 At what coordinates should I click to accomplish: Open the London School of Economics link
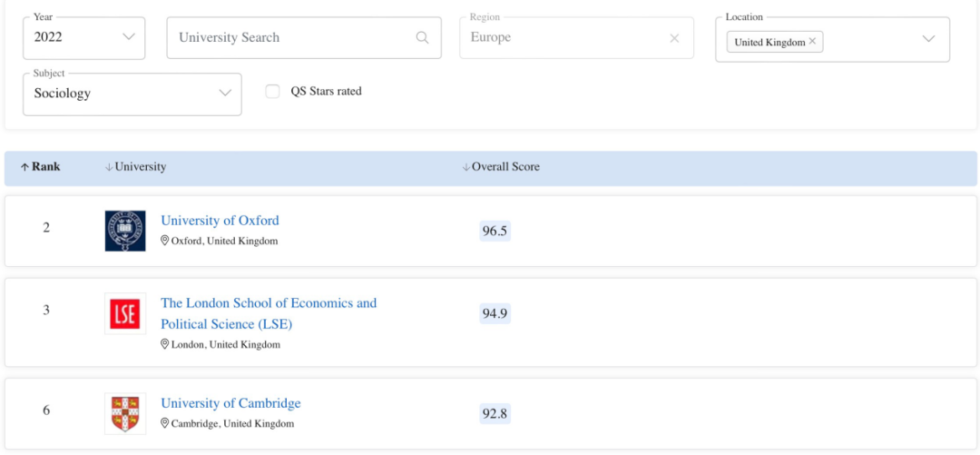269,313
